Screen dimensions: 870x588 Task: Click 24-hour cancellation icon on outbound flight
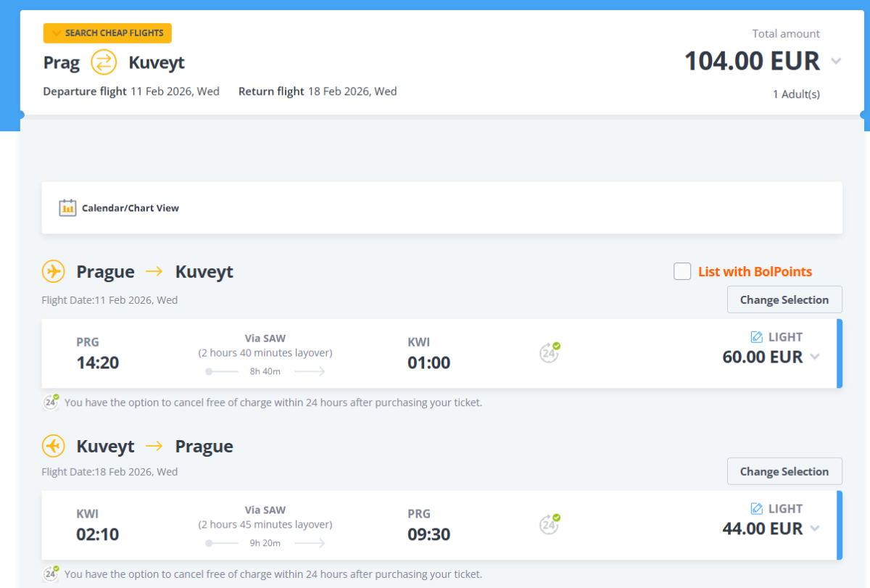(x=550, y=352)
